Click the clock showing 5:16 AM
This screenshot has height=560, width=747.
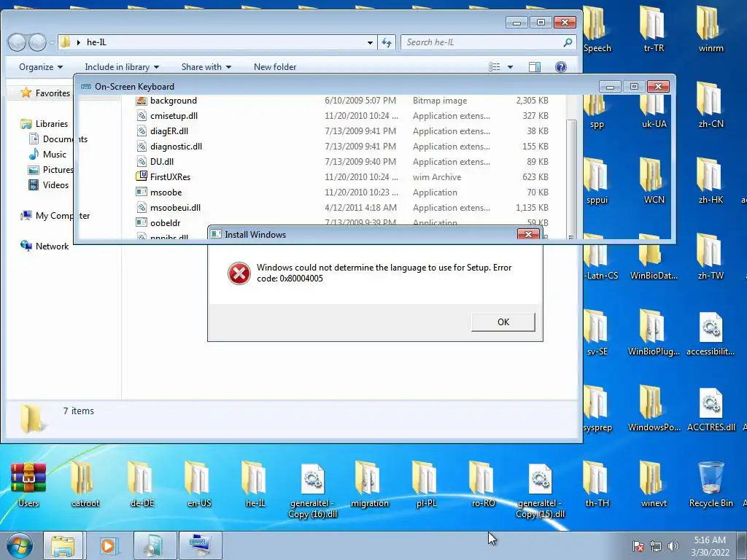coord(710,540)
